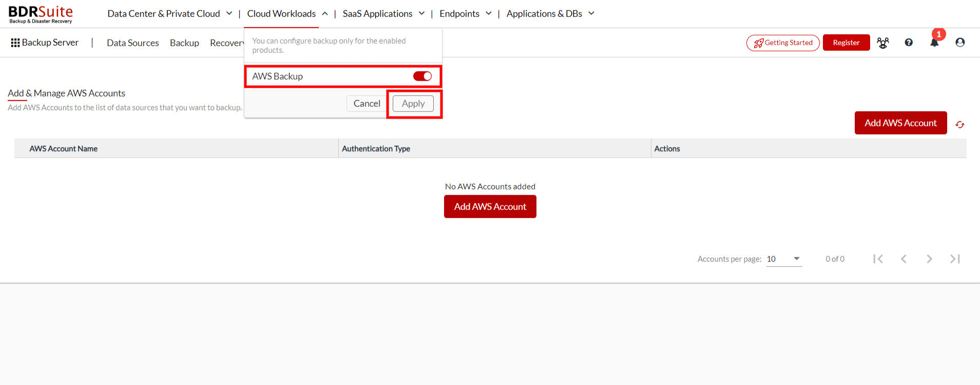Image resolution: width=980 pixels, height=385 pixels.
Task: Open the Accounts per page dropdown
Action: [784, 259]
